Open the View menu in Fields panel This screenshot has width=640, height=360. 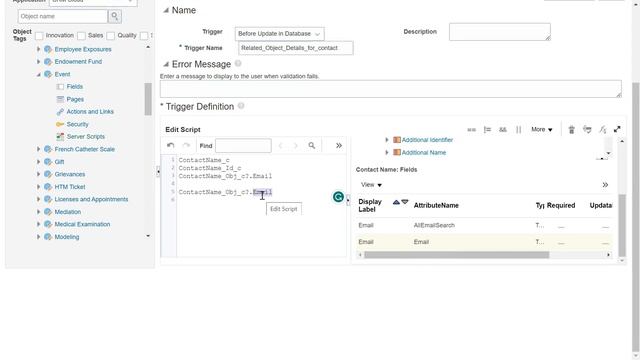(x=371, y=185)
